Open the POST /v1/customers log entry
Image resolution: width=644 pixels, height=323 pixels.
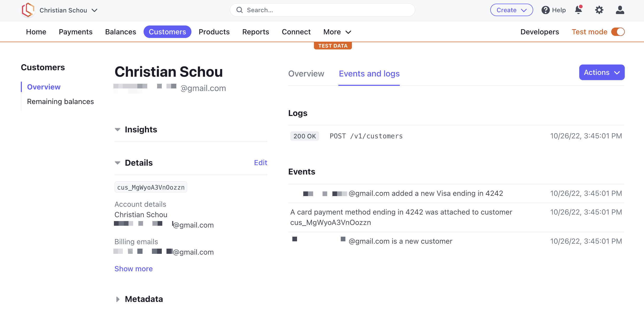[x=456, y=136]
